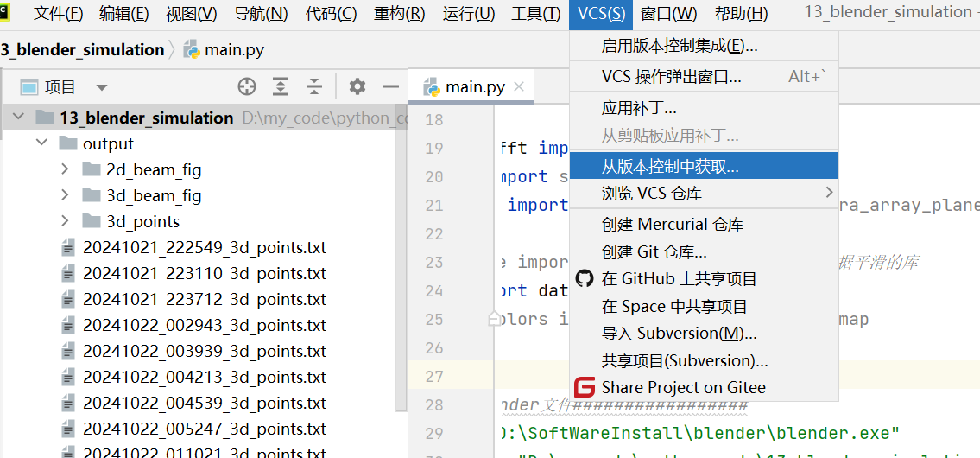
Task: Select VCS 操作弹出窗口...
Action: click(704, 77)
